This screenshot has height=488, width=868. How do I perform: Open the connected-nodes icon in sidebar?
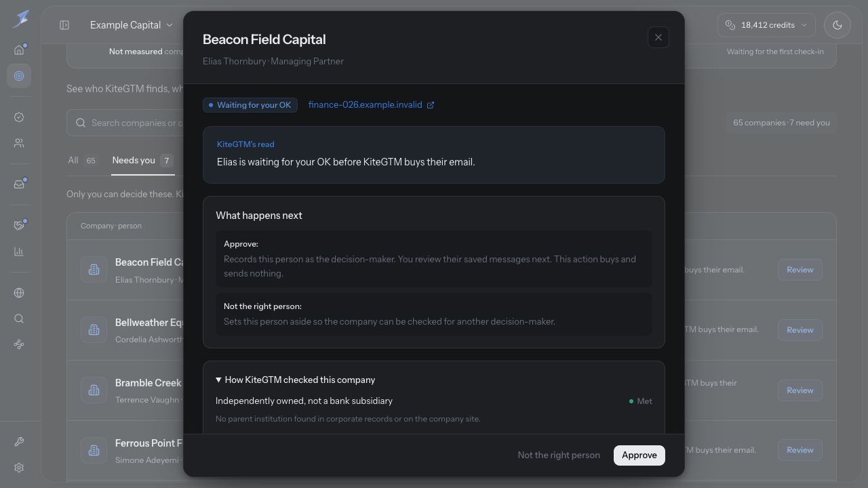tap(19, 344)
